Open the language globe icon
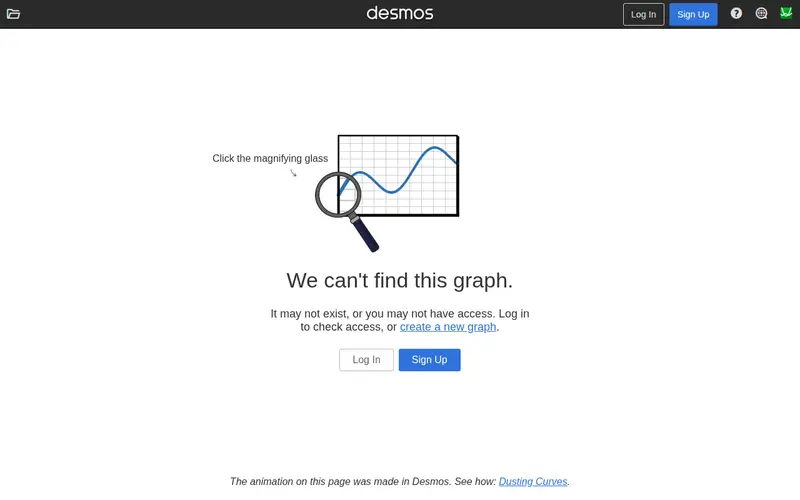The height and width of the screenshot is (500, 800). click(x=761, y=13)
